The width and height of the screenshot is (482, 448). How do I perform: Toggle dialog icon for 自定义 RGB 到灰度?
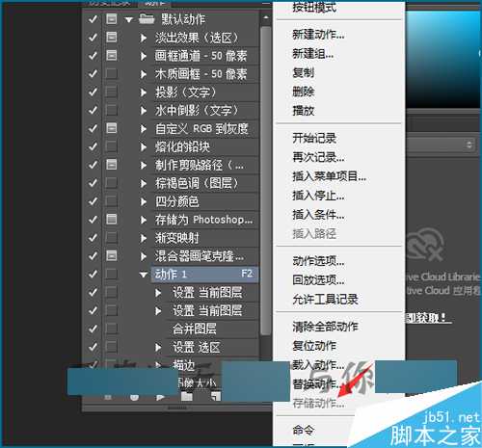111,128
